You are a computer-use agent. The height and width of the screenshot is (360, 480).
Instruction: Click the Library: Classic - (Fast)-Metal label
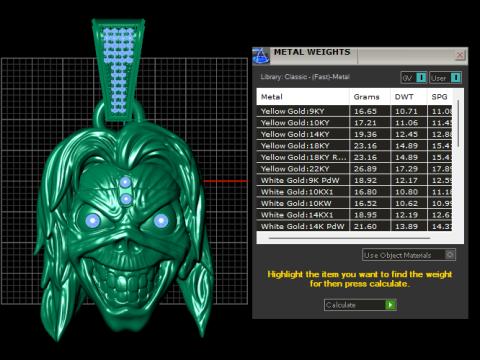tap(305, 77)
